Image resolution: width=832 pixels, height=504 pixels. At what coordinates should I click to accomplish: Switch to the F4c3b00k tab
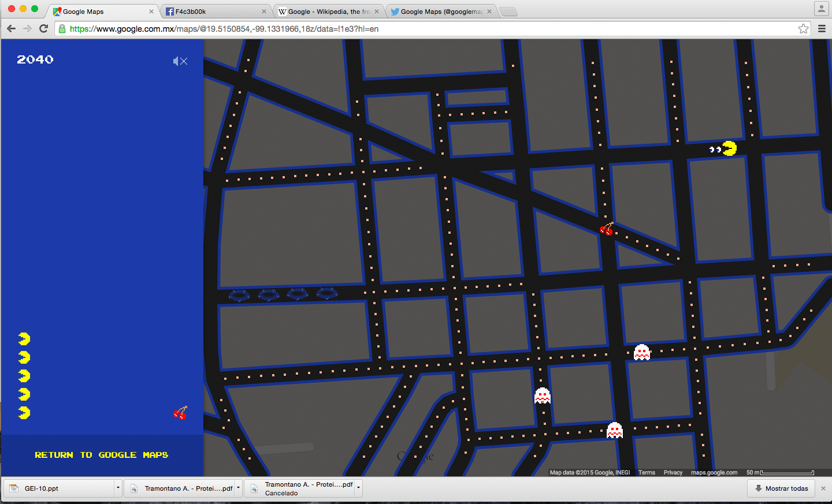[x=214, y=12]
